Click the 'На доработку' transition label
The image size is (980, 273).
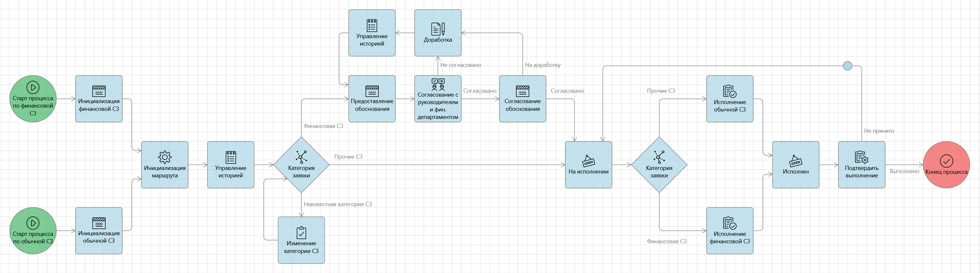(x=542, y=65)
